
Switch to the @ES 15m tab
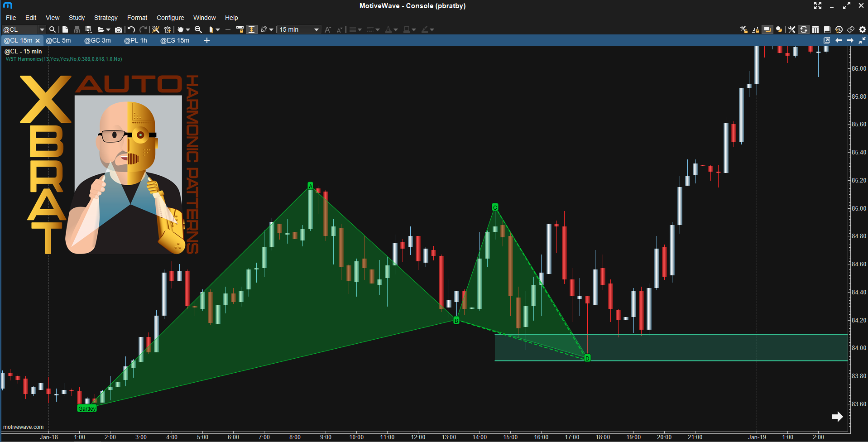(x=175, y=40)
